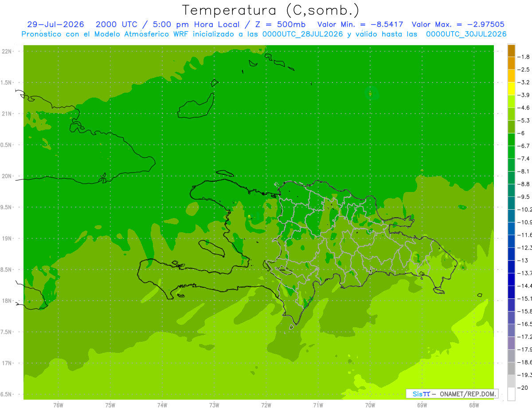Click the white bottom colorbar segment
Image resolution: width=532 pixels, height=411 pixels.
point(511,394)
